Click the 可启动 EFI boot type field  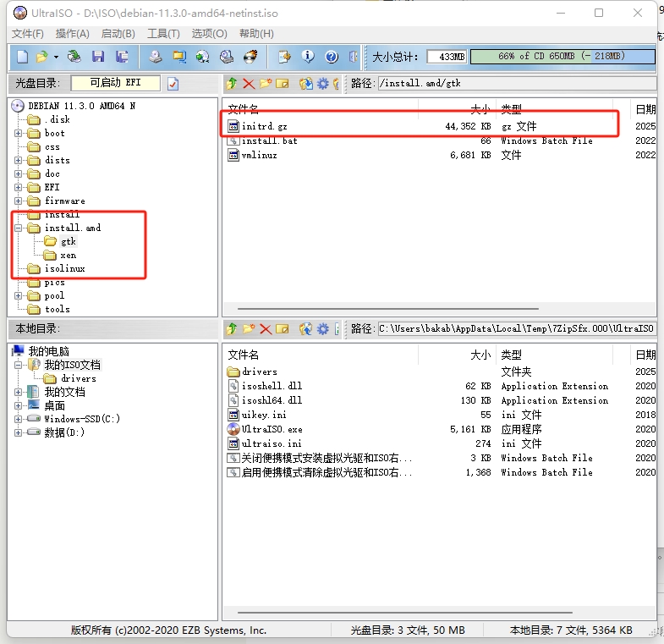tap(115, 83)
